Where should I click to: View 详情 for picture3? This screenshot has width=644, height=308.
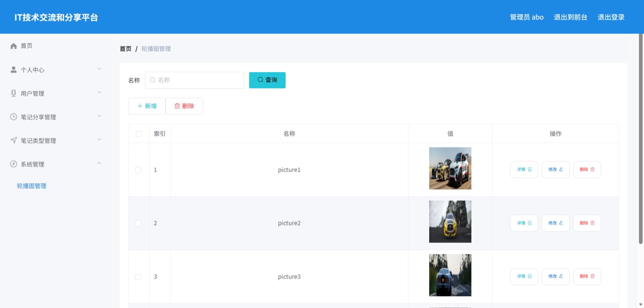[x=524, y=276]
